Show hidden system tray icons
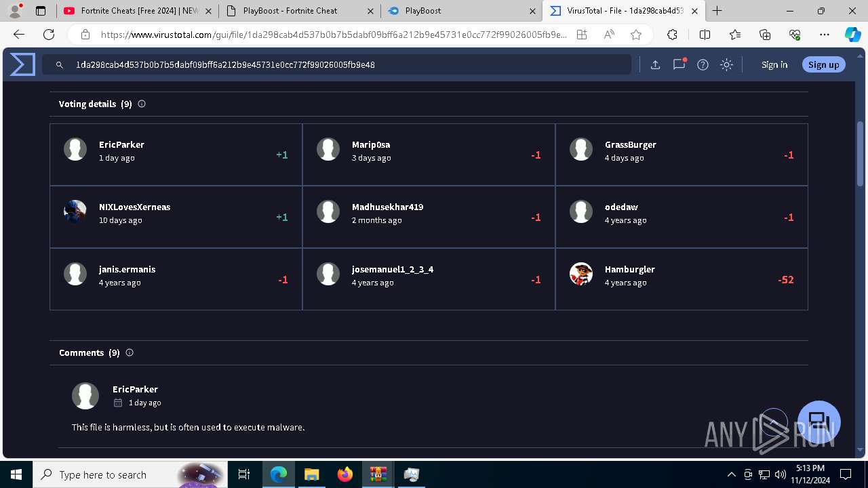 pos(731,474)
